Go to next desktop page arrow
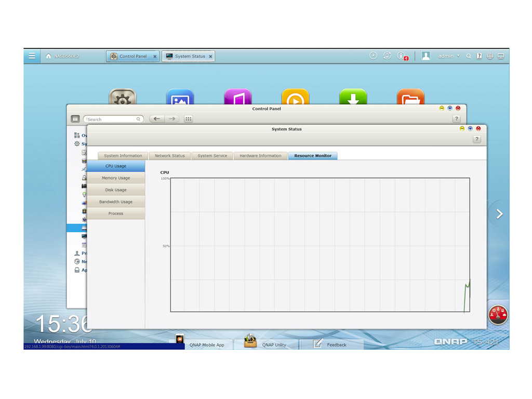This screenshot has height=399, width=532. (499, 214)
